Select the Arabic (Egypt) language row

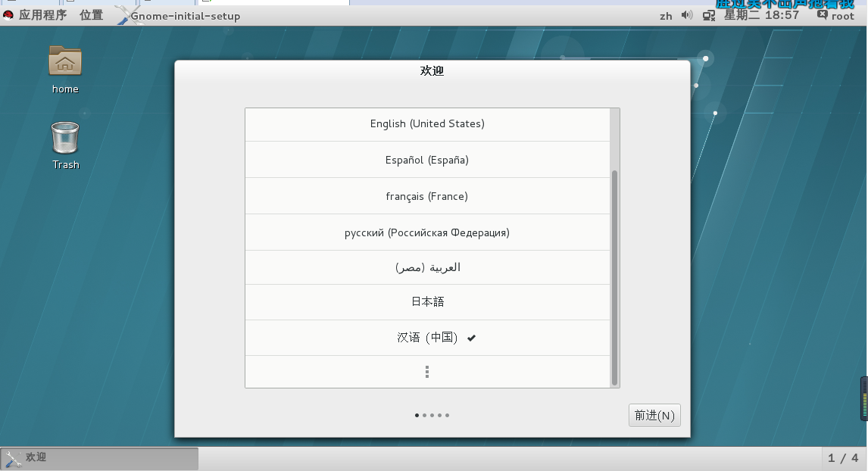pos(427,268)
